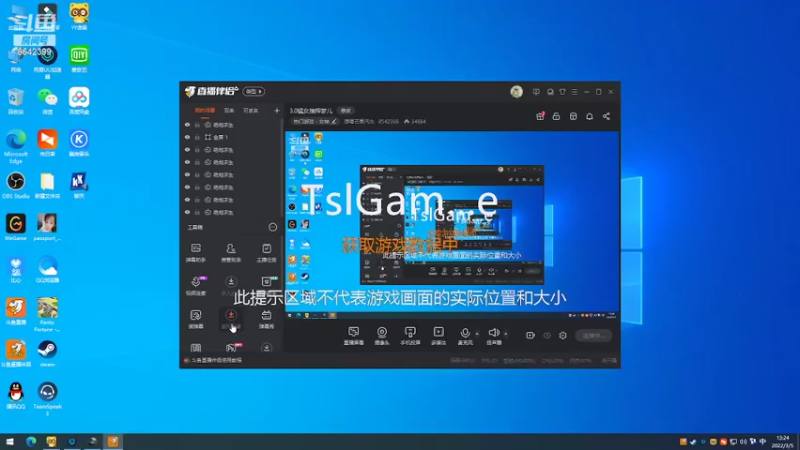Open the pill dropdown beside the 直播伴侣 logo
800x450 pixels.
pos(254,91)
